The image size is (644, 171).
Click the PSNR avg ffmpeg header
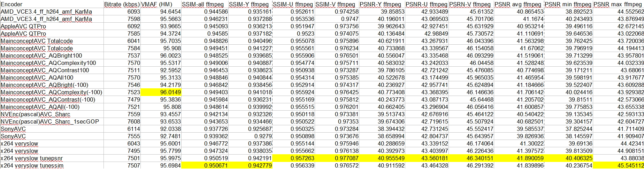click(x=519, y=4)
